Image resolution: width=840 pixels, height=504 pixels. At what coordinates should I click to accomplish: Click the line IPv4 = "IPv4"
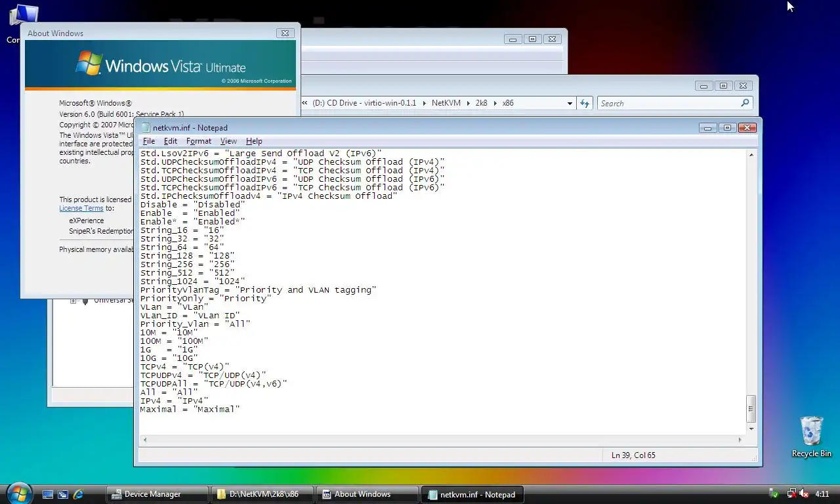174,400
